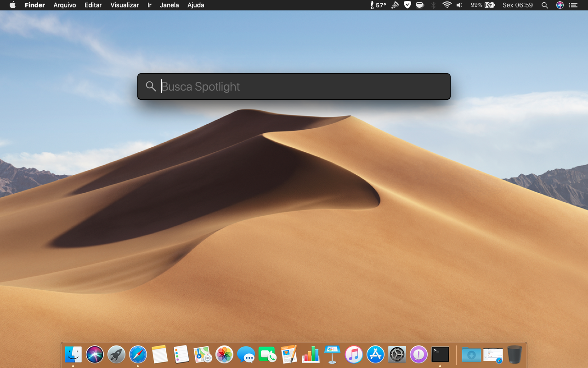Open Reminders from the Dock
588x368 pixels.
point(181,354)
